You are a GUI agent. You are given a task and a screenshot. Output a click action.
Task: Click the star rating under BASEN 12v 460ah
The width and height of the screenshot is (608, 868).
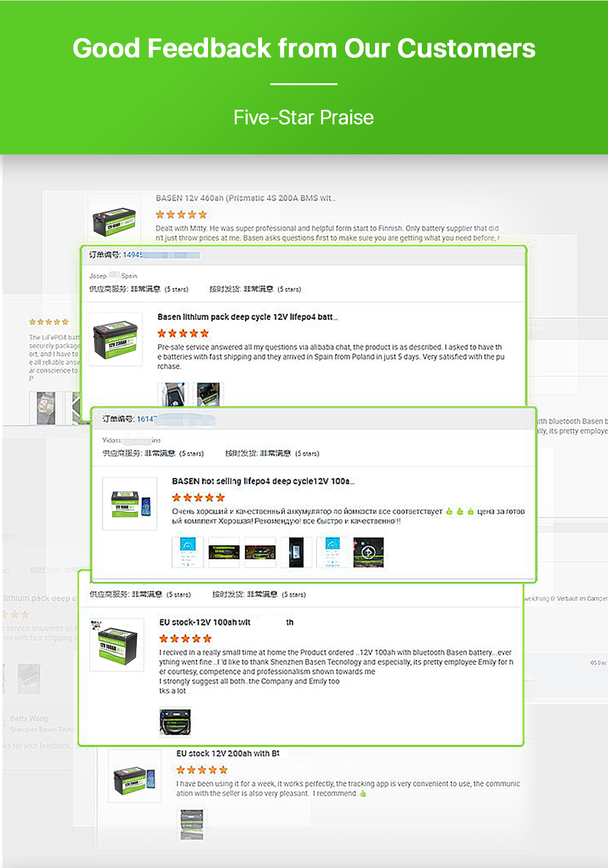point(181,215)
